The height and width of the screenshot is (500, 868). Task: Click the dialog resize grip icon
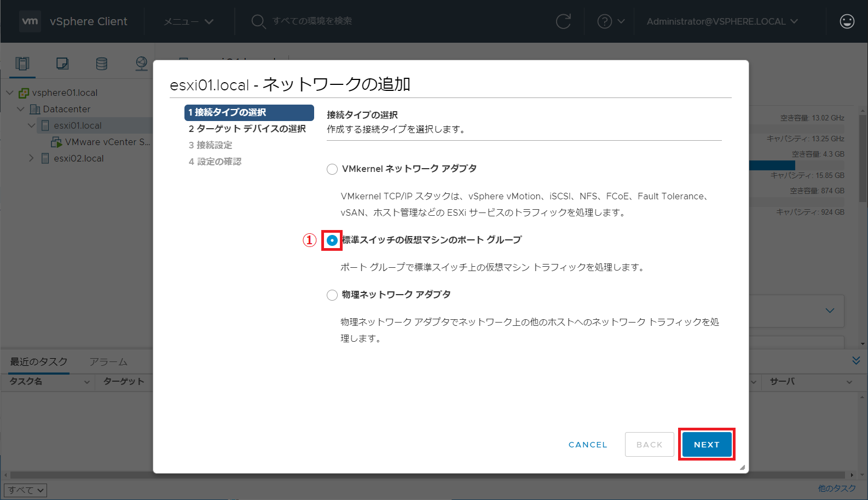point(742,467)
